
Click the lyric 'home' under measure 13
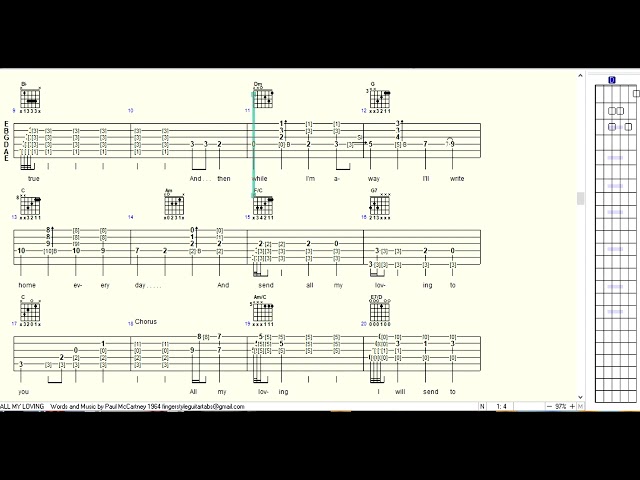point(27,285)
